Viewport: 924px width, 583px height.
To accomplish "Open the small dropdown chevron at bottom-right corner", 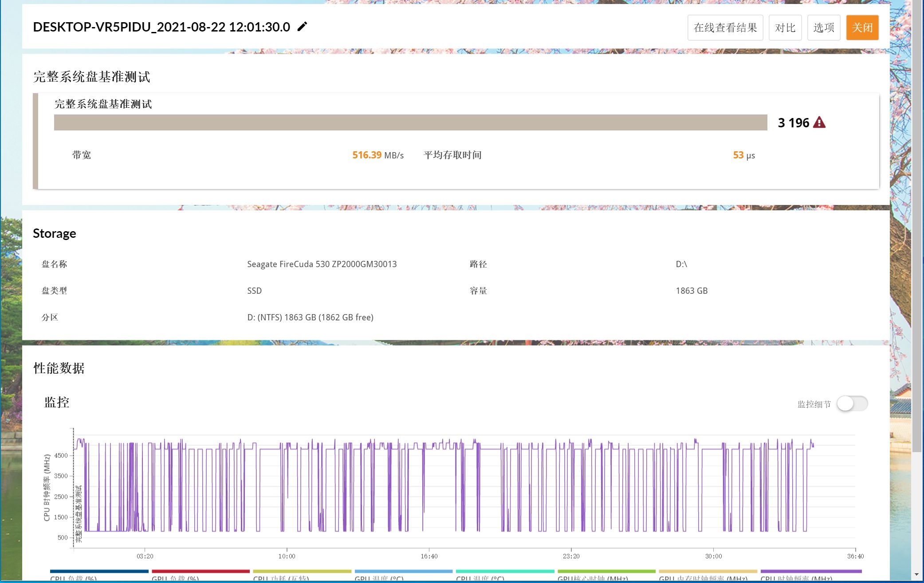I will (x=916, y=575).
